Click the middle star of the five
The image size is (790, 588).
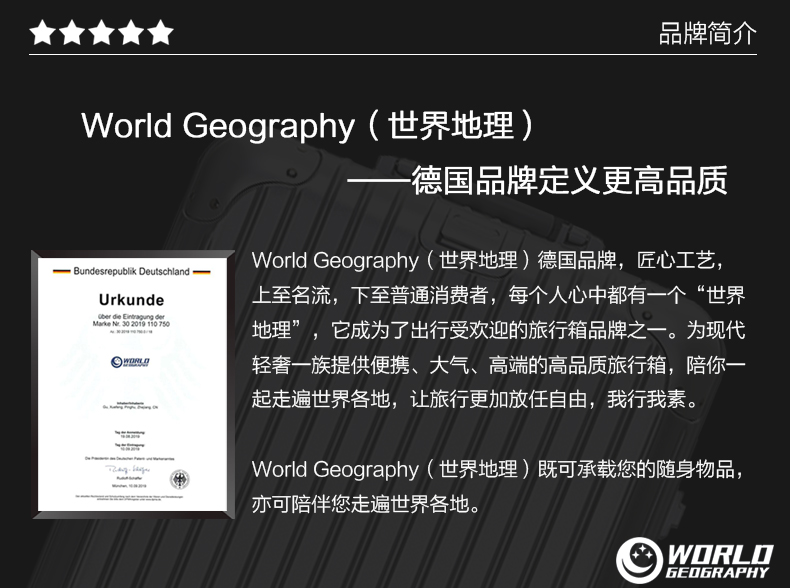click(x=102, y=33)
